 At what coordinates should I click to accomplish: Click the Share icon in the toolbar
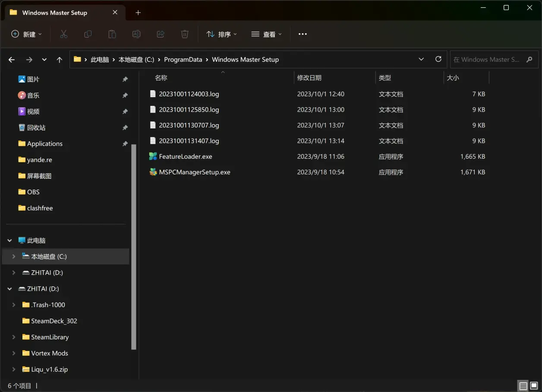[161, 34]
